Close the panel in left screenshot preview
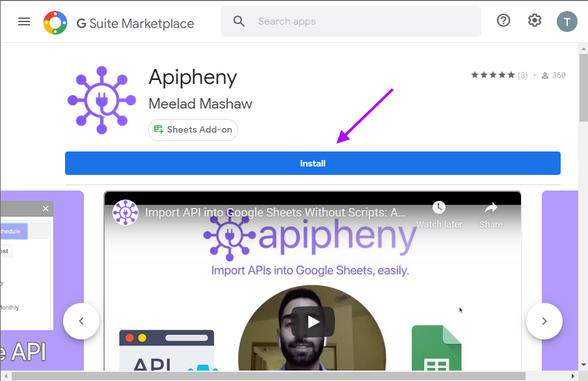 pyautogui.click(x=46, y=209)
